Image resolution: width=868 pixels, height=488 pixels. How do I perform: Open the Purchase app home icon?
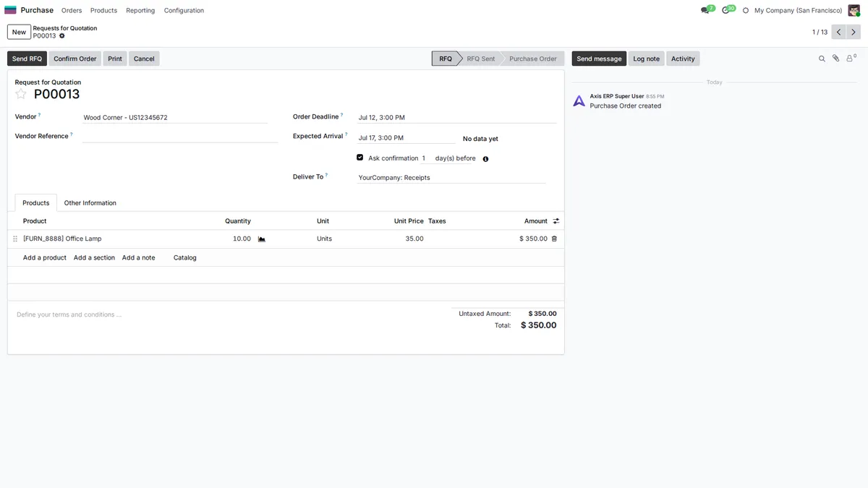10,10
